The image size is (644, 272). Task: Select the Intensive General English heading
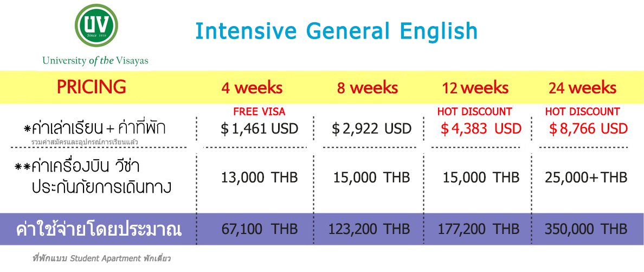(x=337, y=31)
